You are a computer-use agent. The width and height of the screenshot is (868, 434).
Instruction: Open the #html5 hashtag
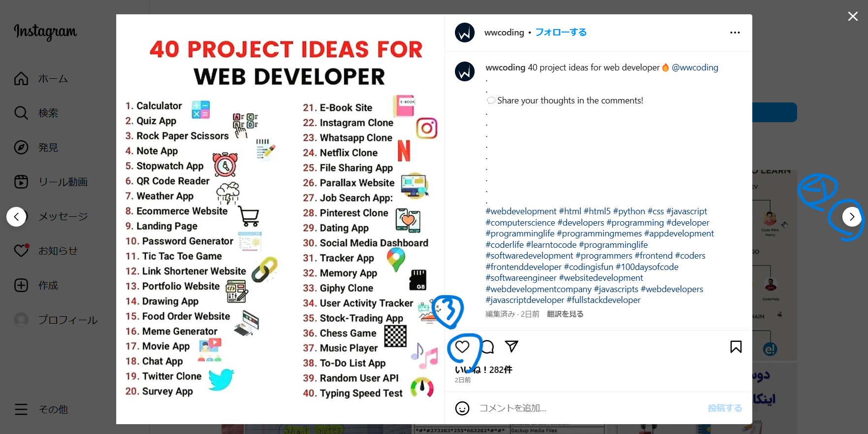597,211
